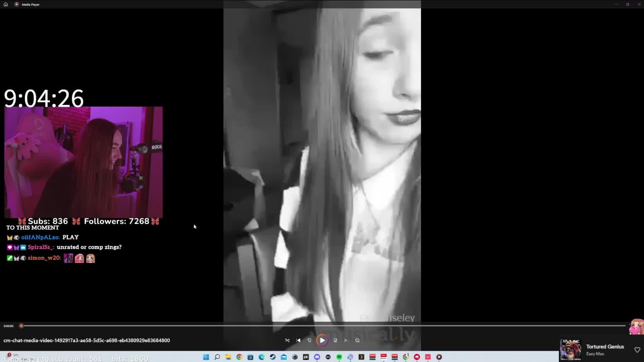The width and height of the screenshot is (644, 362).
Task: Play the video
Action: click(x=322, y=340)
